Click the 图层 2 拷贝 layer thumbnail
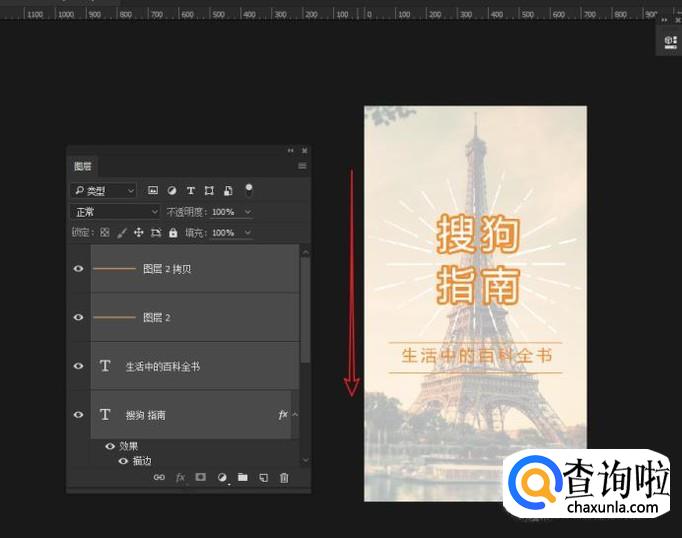 (x=114, y=268)
